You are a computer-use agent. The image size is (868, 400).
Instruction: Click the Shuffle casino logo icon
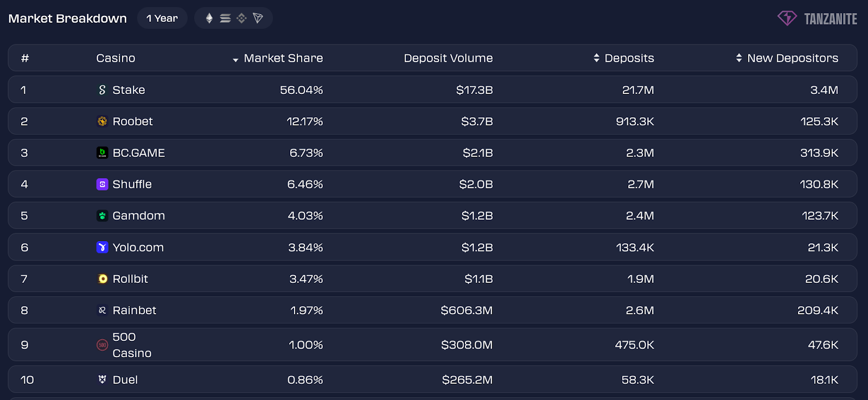[102, 185]
